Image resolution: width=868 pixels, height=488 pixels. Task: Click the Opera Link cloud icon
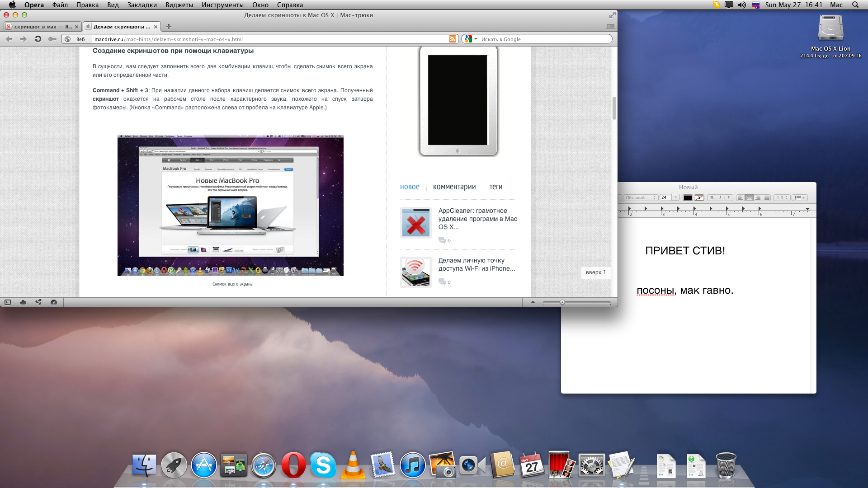tap(23, 302)
